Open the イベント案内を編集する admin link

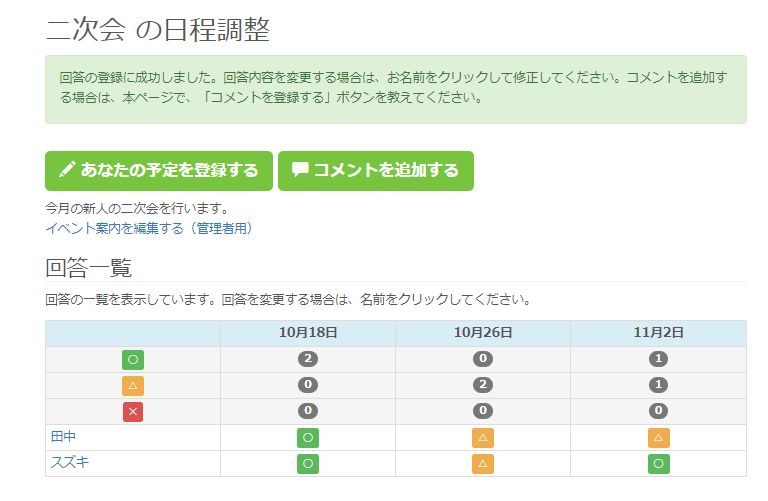tap(149, 228)
